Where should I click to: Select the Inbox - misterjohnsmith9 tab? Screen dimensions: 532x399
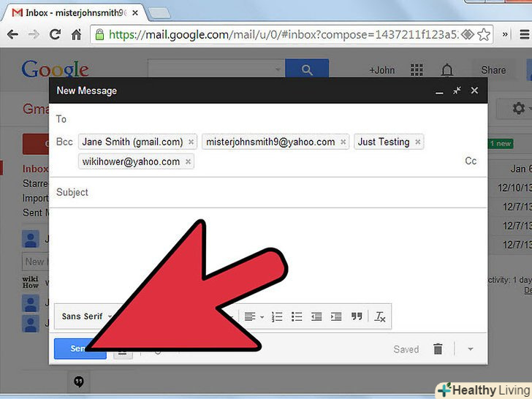tap(75, 13)
